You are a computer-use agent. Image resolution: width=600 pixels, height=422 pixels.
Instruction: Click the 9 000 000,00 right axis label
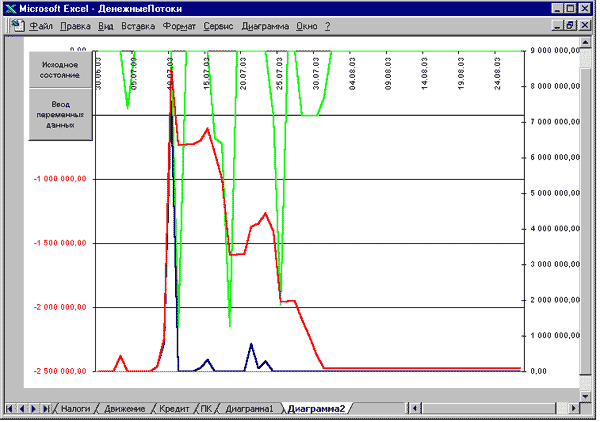pos(555,51)
